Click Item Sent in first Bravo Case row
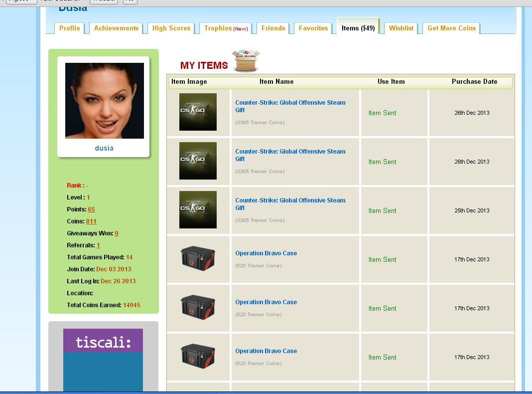This screenshot has height=394, width=532. tap(383, 259)
